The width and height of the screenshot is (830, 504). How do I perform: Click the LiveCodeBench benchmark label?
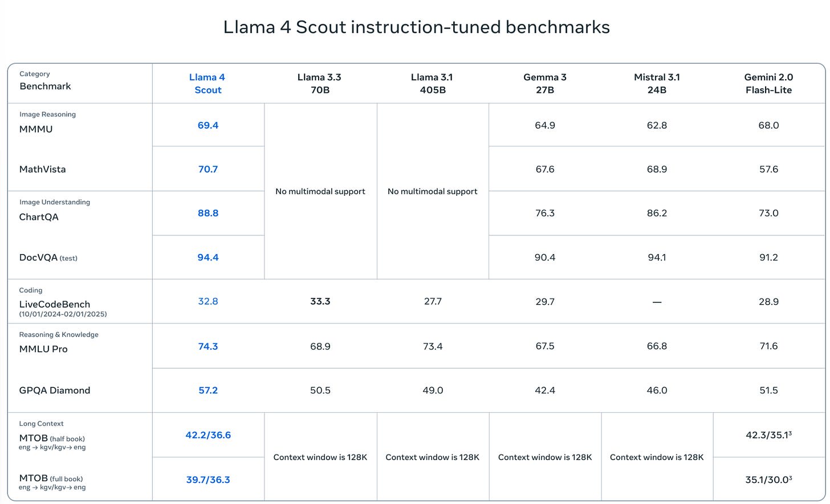click(x=55, y=304)
